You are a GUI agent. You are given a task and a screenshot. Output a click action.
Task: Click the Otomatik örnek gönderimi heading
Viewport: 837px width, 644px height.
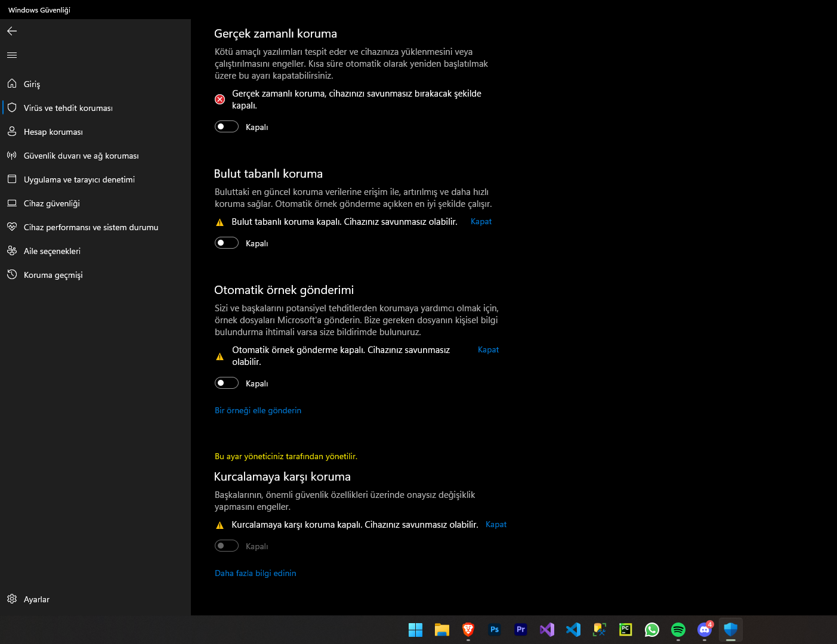click(284, 290)
